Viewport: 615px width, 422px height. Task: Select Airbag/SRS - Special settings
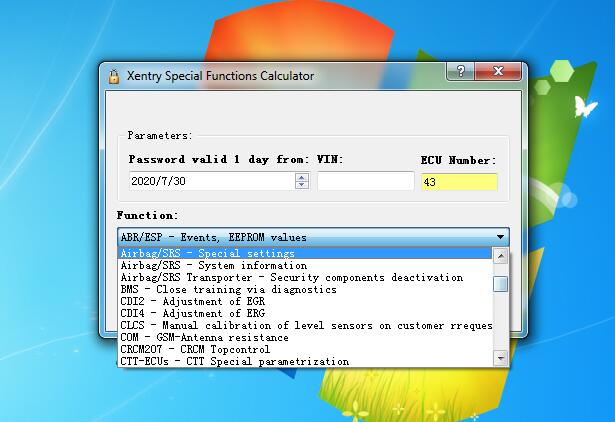pos(305,253)
